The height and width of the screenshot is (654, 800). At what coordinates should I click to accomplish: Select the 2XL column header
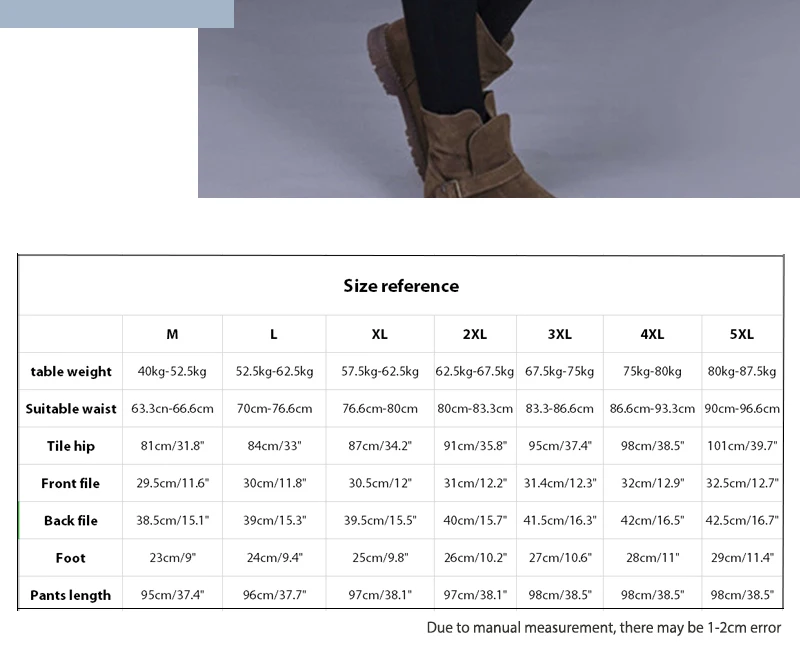(x=475, y=334)
